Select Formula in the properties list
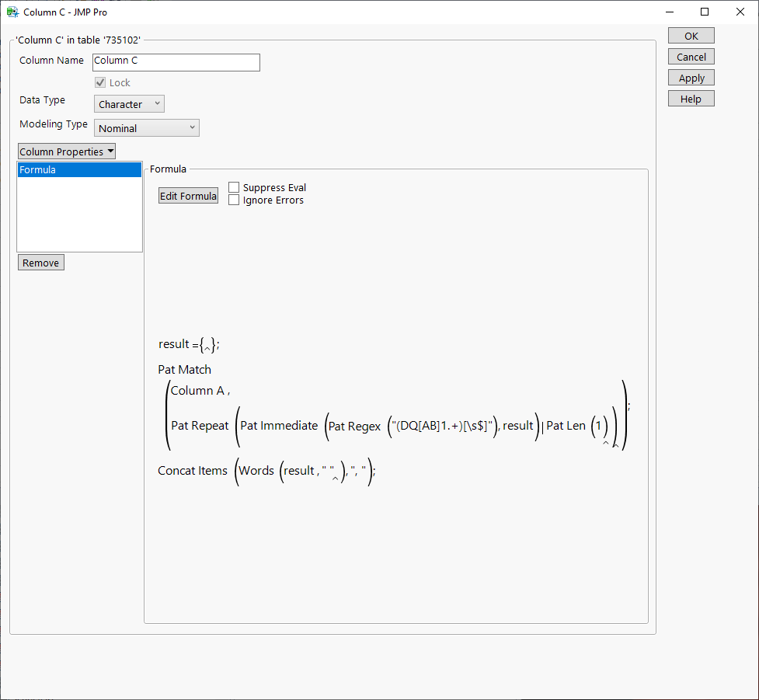 point(79,169)
